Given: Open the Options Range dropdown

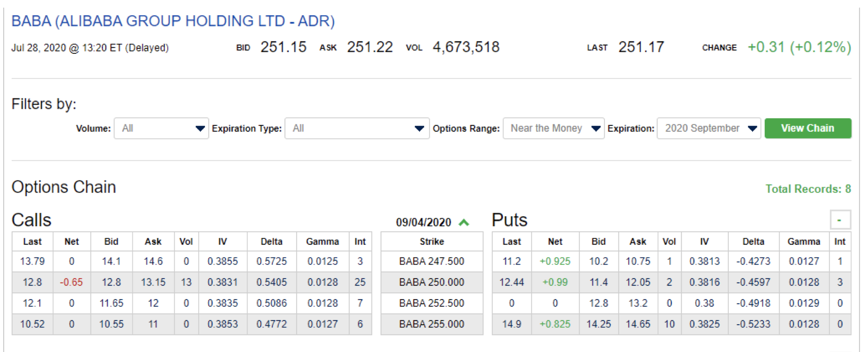Looking at the screenshot, I should 553,129.
